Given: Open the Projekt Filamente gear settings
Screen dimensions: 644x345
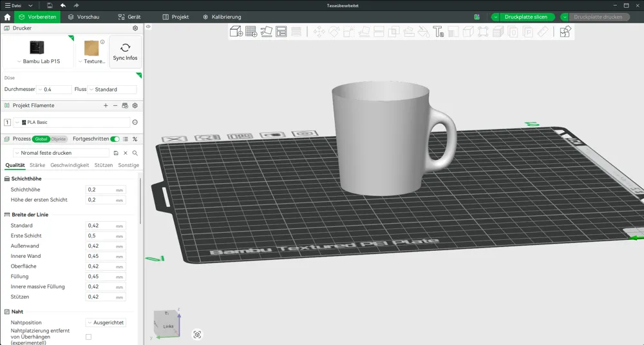Looking at the screenshot, I should 135,106.
